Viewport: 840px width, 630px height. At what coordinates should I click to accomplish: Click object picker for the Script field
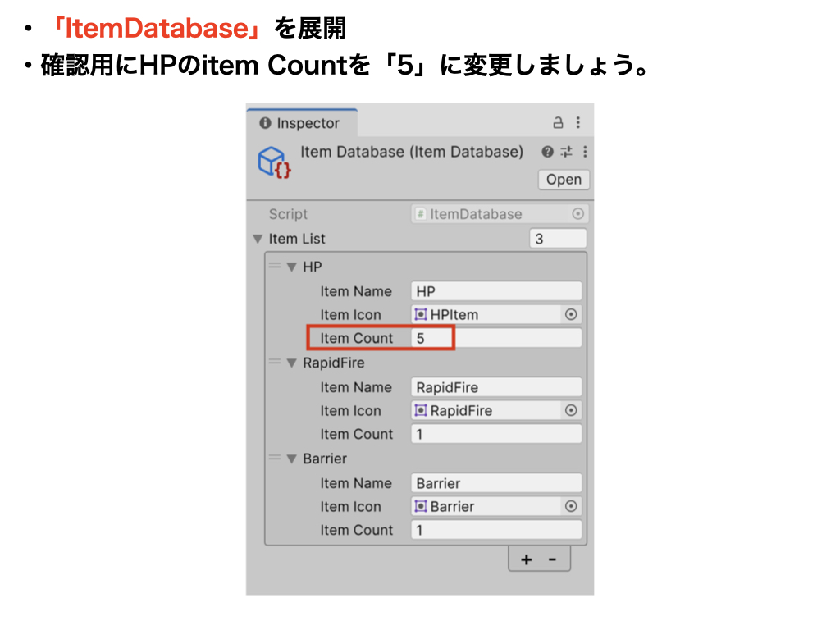[577, 214]
